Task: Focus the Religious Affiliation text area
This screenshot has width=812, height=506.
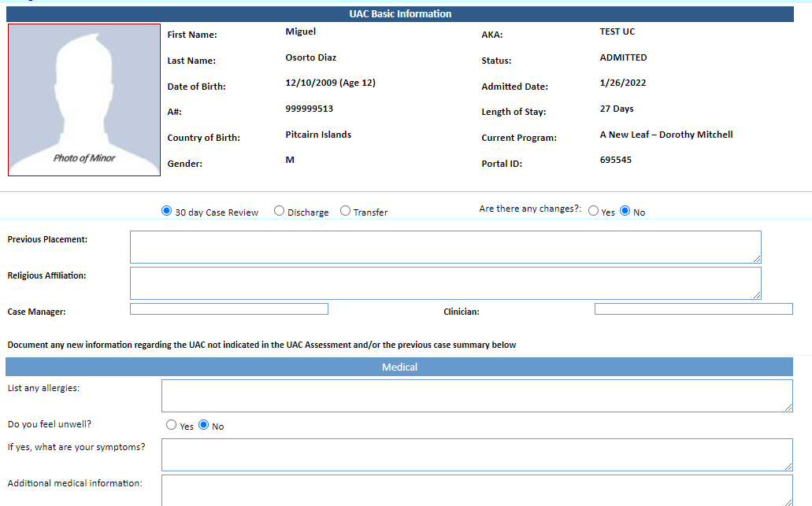Action: 445,283
